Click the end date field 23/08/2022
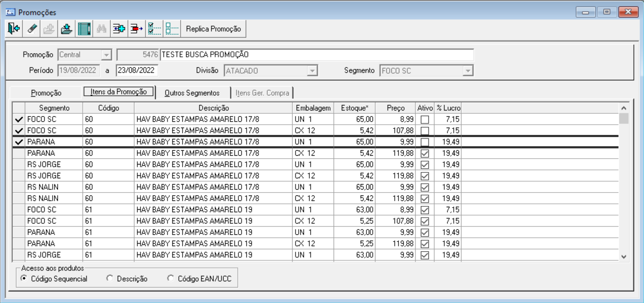Image resolution: width=644 pixels, height=303 pixels. 137,71
